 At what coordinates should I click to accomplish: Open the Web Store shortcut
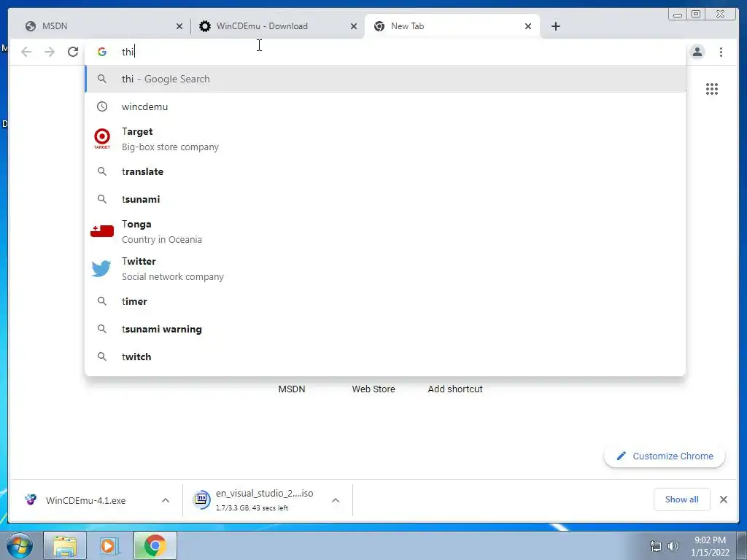coord(373,389)
